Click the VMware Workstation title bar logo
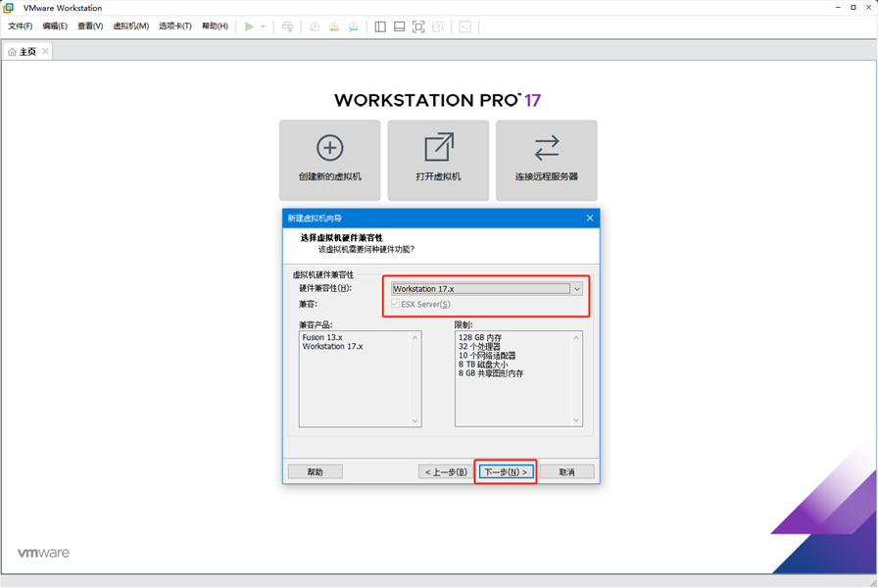878x588 pixels. [x=9, y=8]
